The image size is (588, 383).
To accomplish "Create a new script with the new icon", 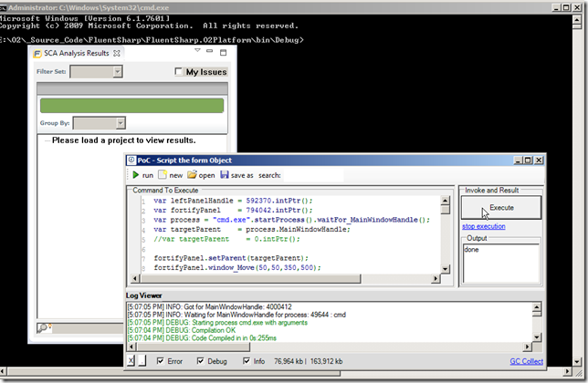I will [162, 175].
